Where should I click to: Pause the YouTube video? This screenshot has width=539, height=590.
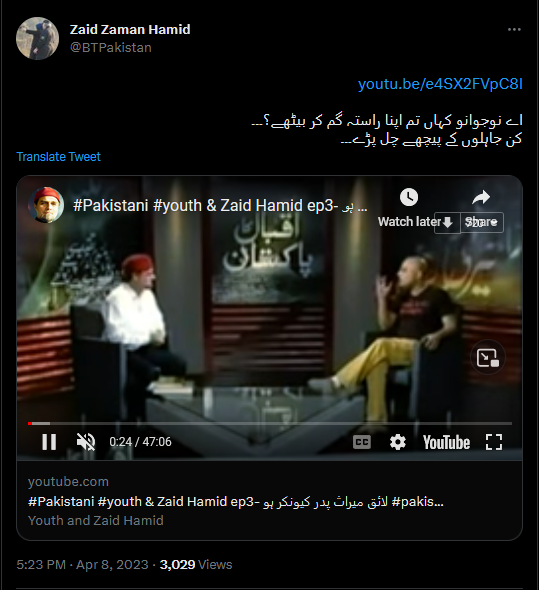[49, 442]
